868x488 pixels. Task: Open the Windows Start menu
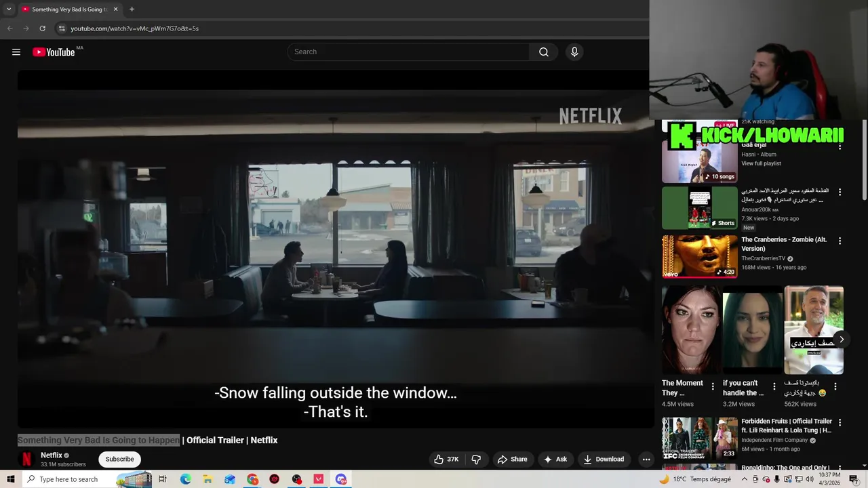point(10,479)
